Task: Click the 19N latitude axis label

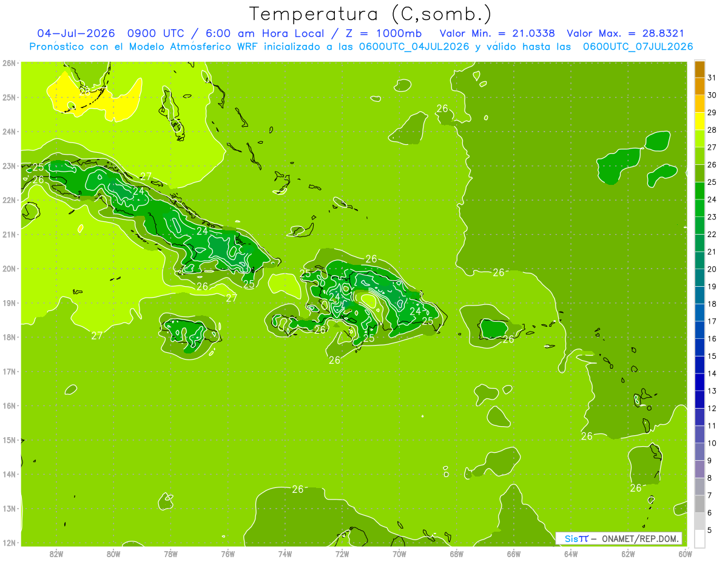Action: [8, 303]
